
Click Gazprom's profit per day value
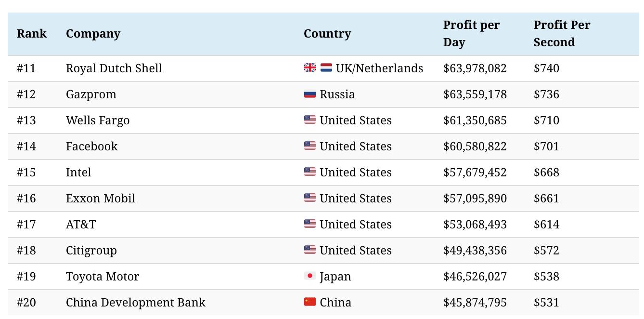(475, 94)
